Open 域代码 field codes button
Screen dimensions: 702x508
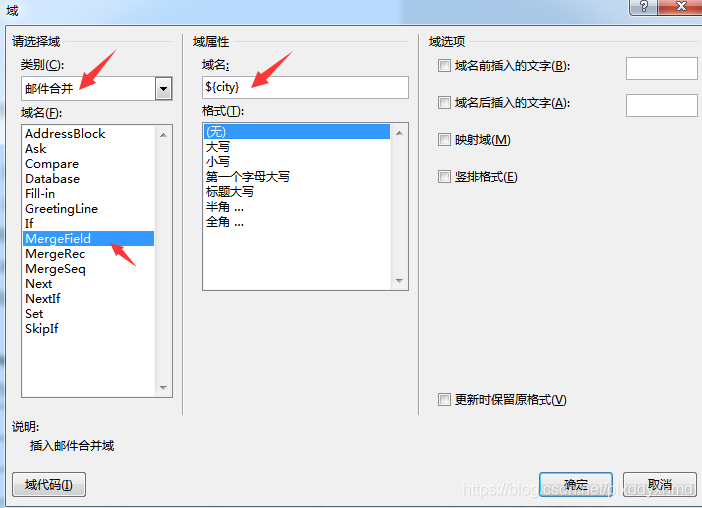(49, 484)
